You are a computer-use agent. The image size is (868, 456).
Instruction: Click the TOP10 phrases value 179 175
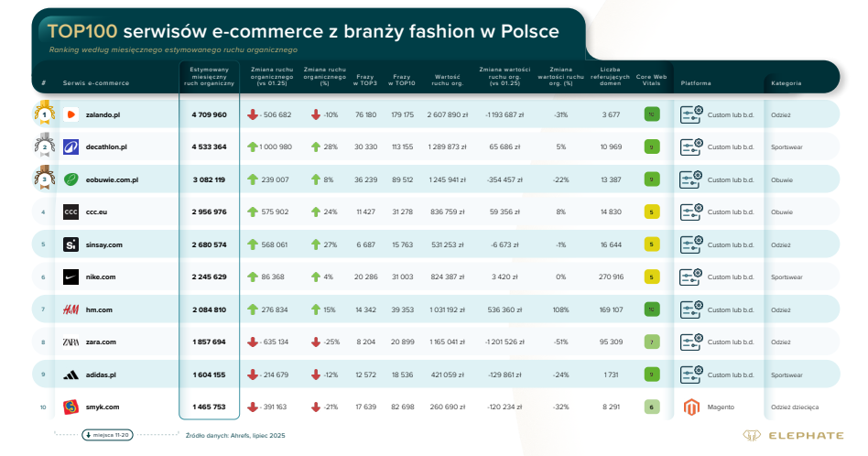tap(403, 115)
